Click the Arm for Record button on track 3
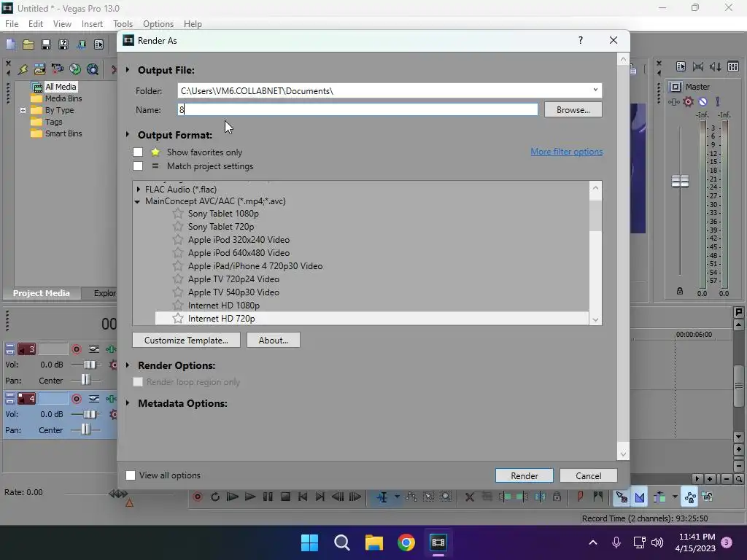 [x=76, y=349]
